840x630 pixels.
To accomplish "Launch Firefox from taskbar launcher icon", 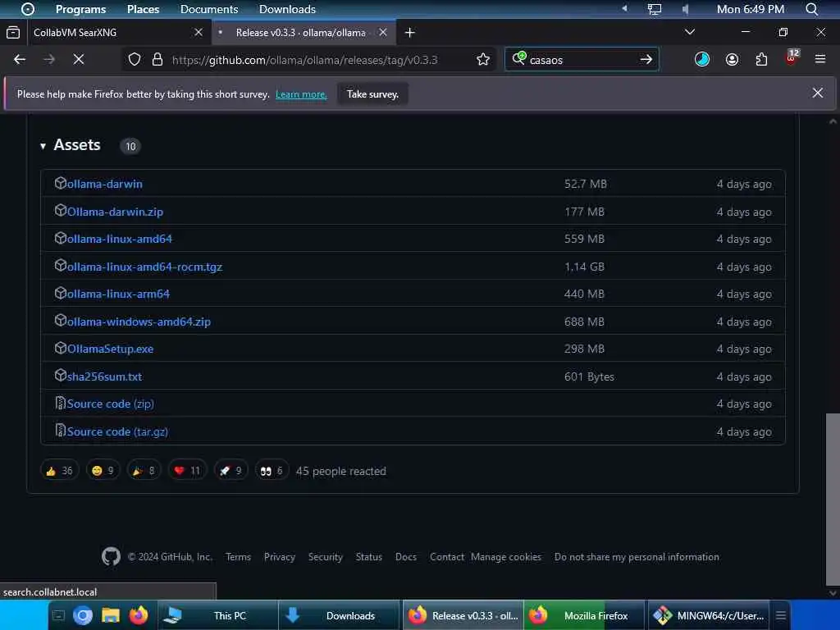I will [138, 615].
